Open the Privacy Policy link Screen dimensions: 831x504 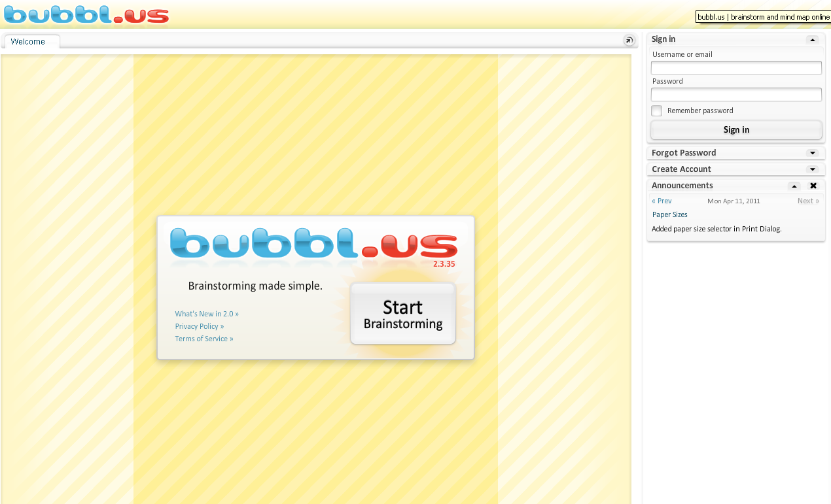[200, 327]
